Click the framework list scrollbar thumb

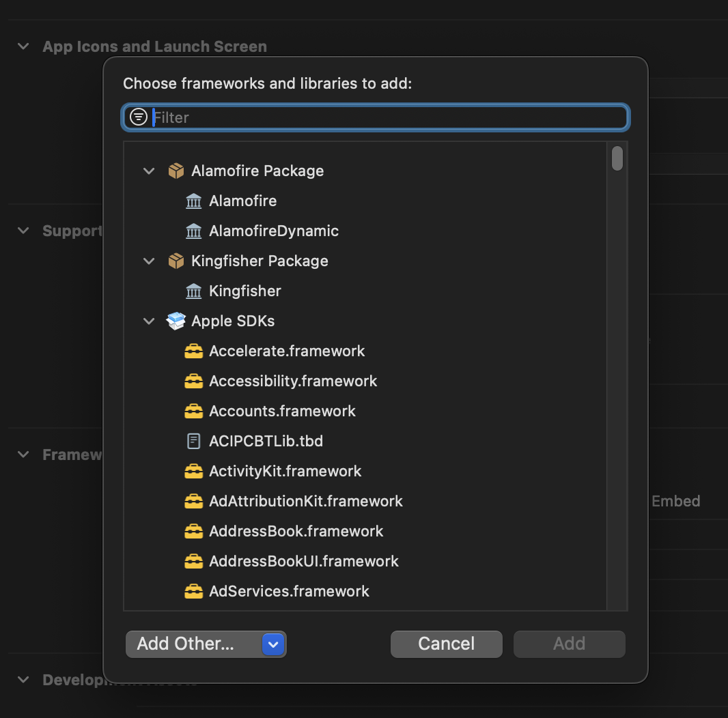click(617, 159)
